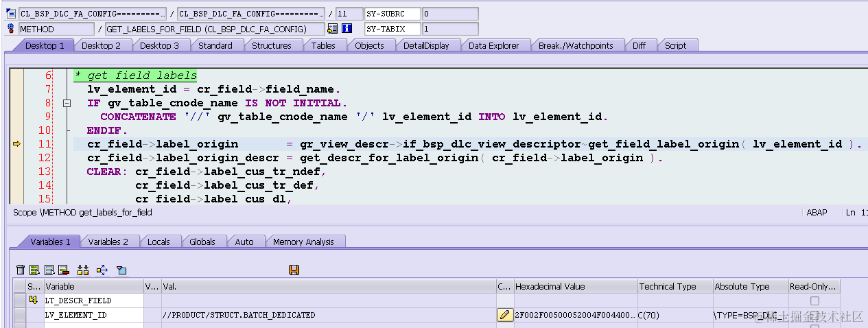Screen dimensions: 868x328
Task: Select row header of LV_ELEMENT_ID row
Action: (19, 315)
